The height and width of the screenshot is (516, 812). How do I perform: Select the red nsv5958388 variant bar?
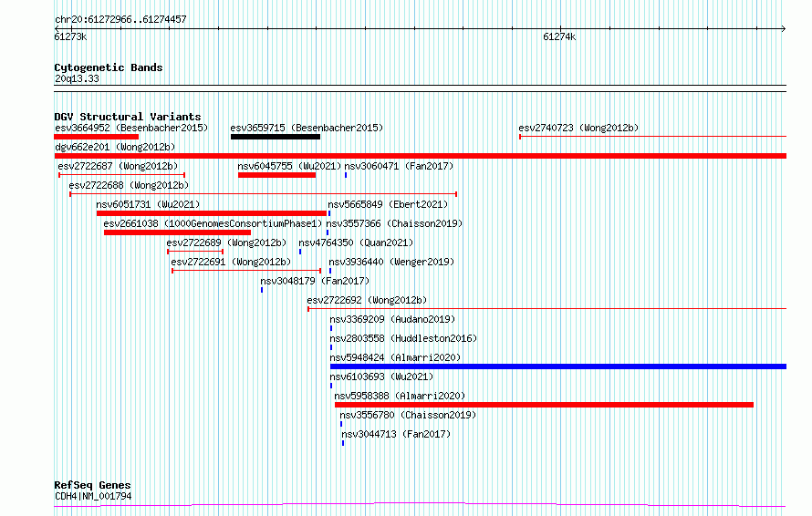click(545, 406)
